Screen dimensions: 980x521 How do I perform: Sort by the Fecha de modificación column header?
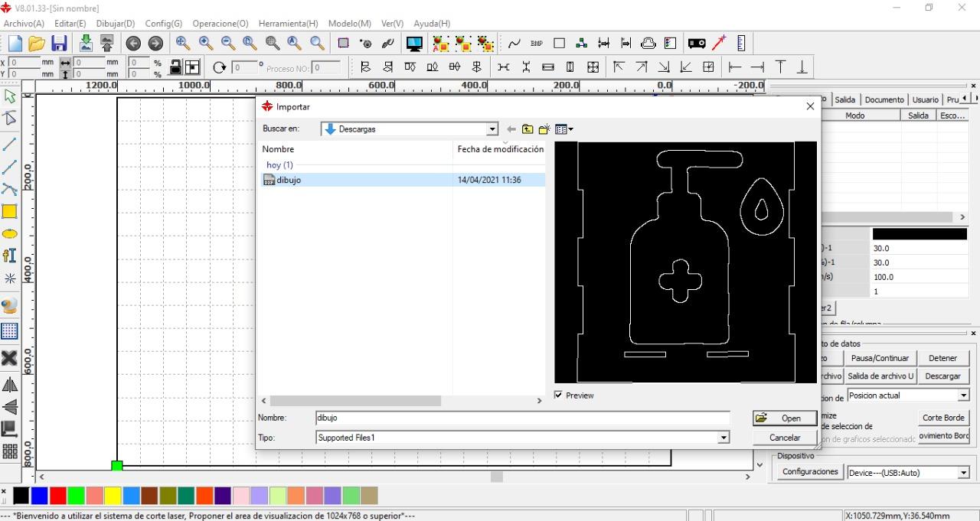tap(499, 149)
